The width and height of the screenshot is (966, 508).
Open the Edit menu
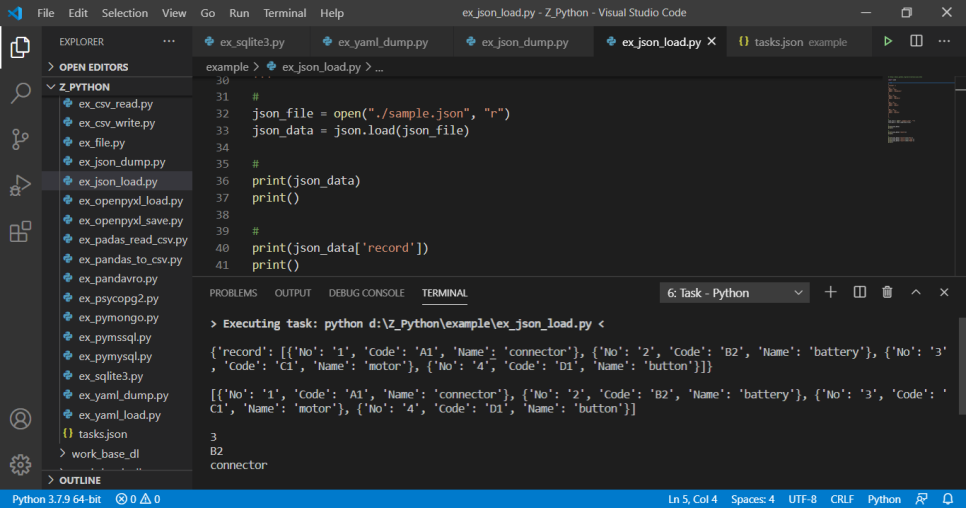tap(78, 13)
